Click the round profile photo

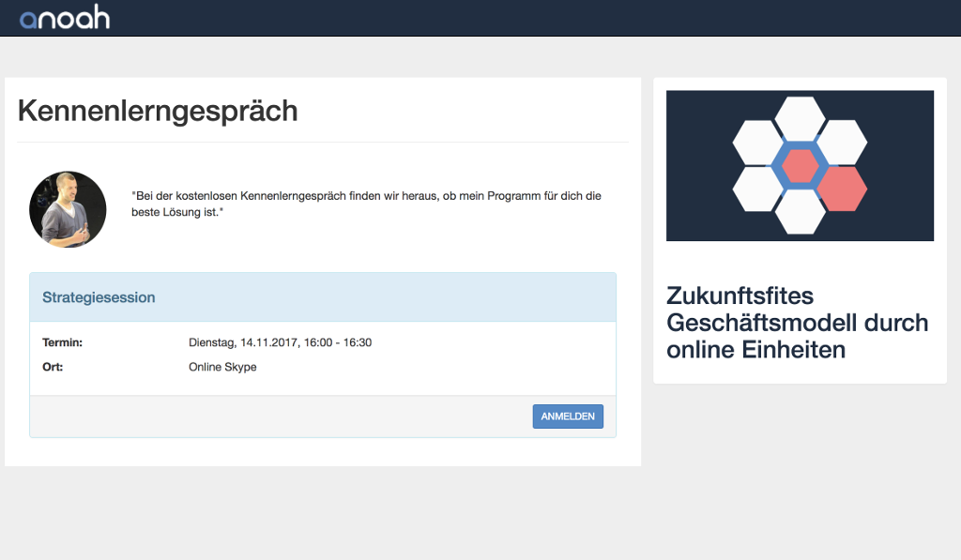click(x=68, y=209)
